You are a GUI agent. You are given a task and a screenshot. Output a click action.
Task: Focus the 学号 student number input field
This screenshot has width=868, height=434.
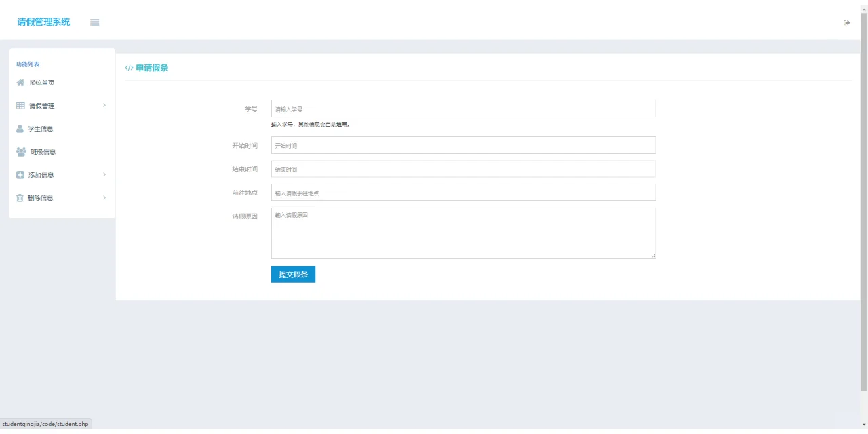click(463, 108)
